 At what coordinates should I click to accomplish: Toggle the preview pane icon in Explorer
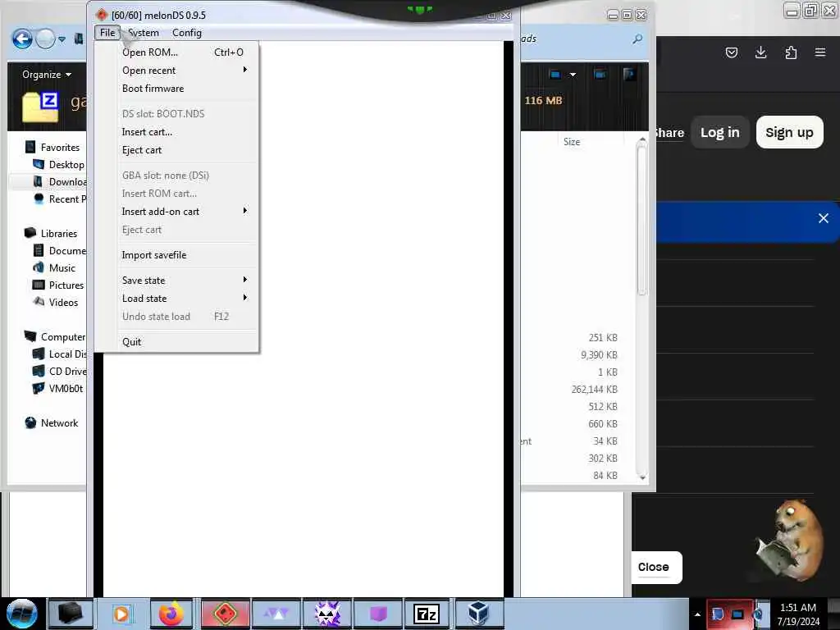click(600, 75)
